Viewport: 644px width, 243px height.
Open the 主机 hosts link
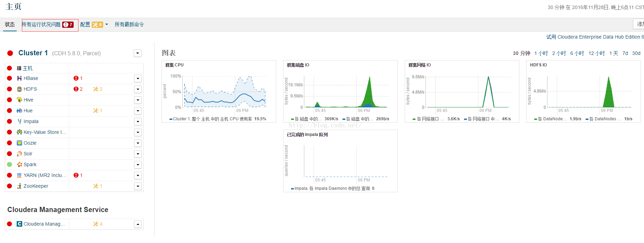(x=28, y=68)
